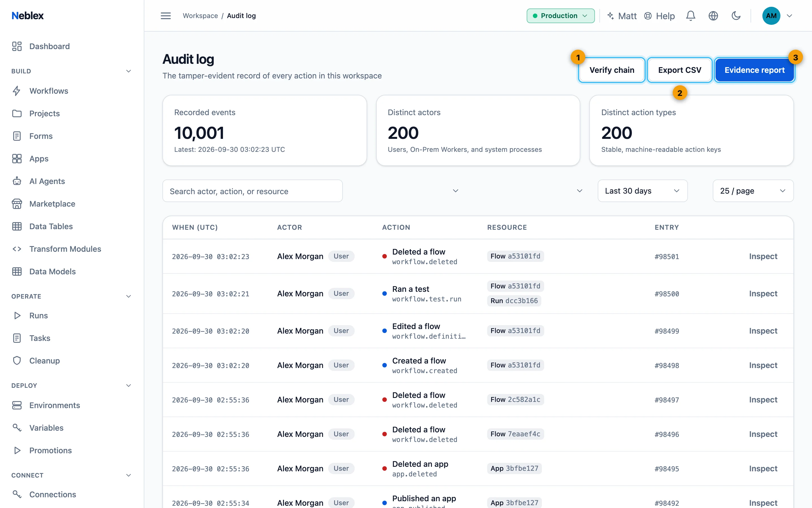Click the Verify chain button
This screenshot has height=508, width=812.
click(612, 70)
